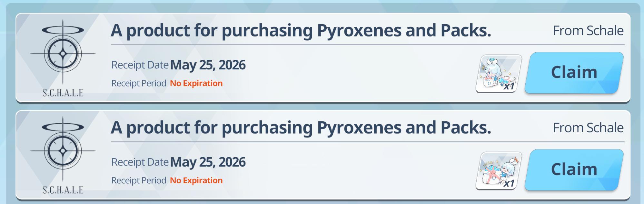644x204 pixels.
Task: Click 'From Schale' sender on the first mail
Action: (588, 31)
